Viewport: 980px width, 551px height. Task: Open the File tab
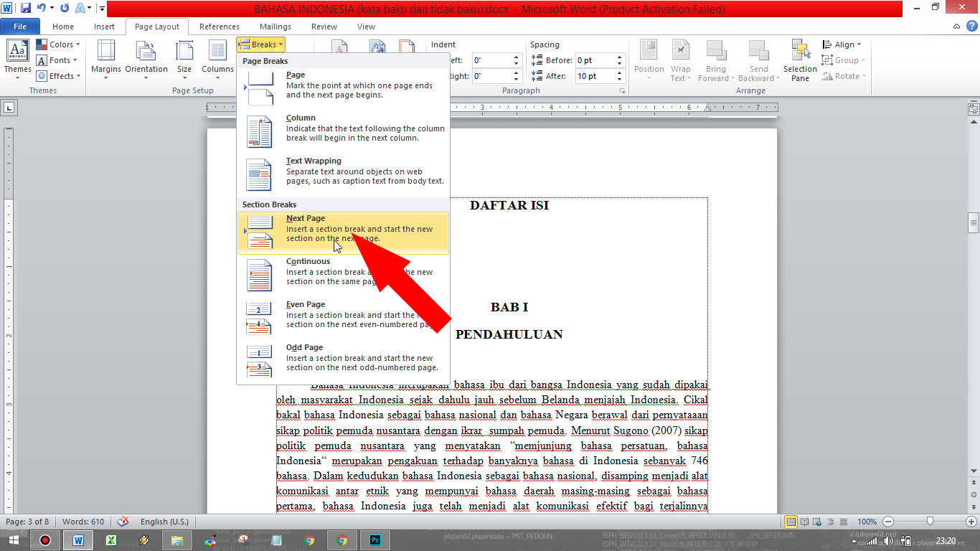pyautogui.click(x=20, y=27)
